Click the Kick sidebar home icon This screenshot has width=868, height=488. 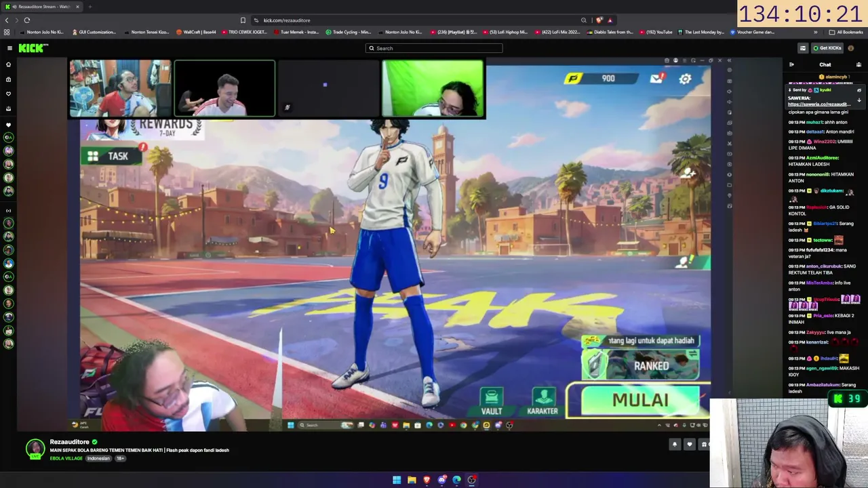click(9, 64)
